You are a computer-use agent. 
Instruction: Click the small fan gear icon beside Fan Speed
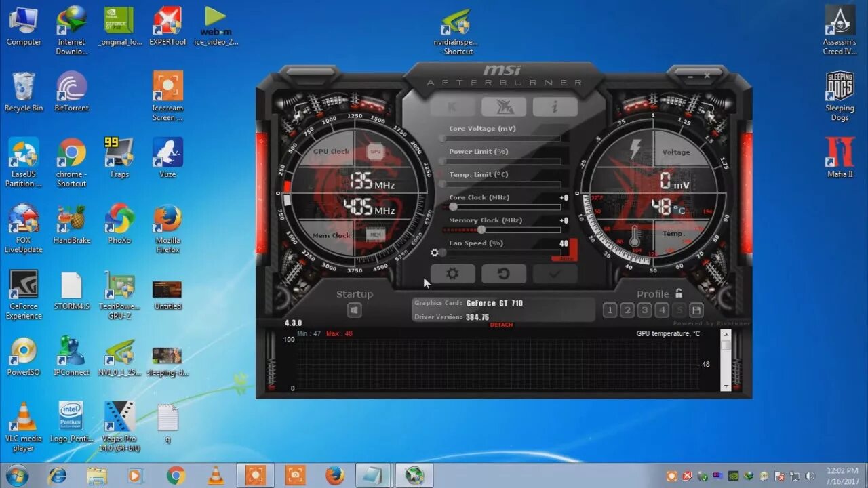coord(435,253)
